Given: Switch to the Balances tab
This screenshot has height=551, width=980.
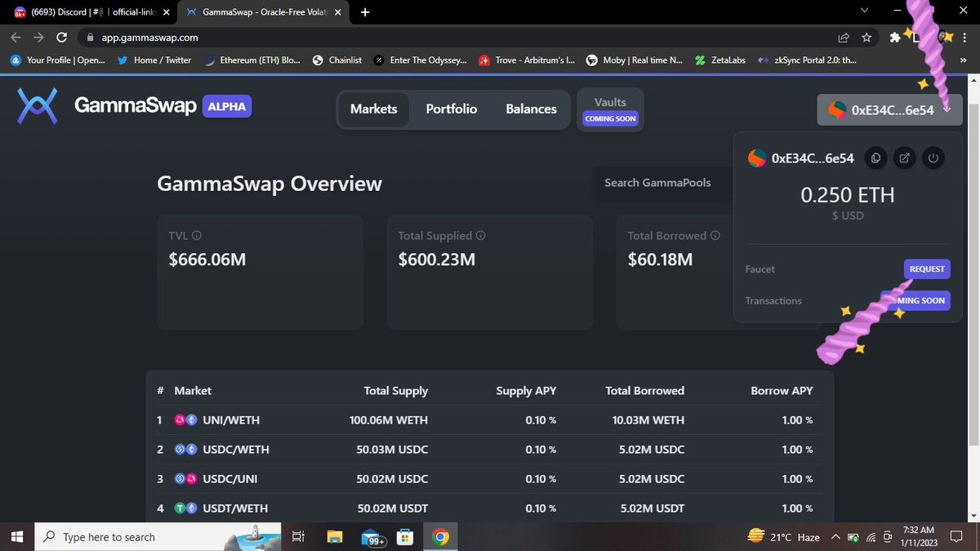Looking at the screenshot, I should [x=531, y=109].
